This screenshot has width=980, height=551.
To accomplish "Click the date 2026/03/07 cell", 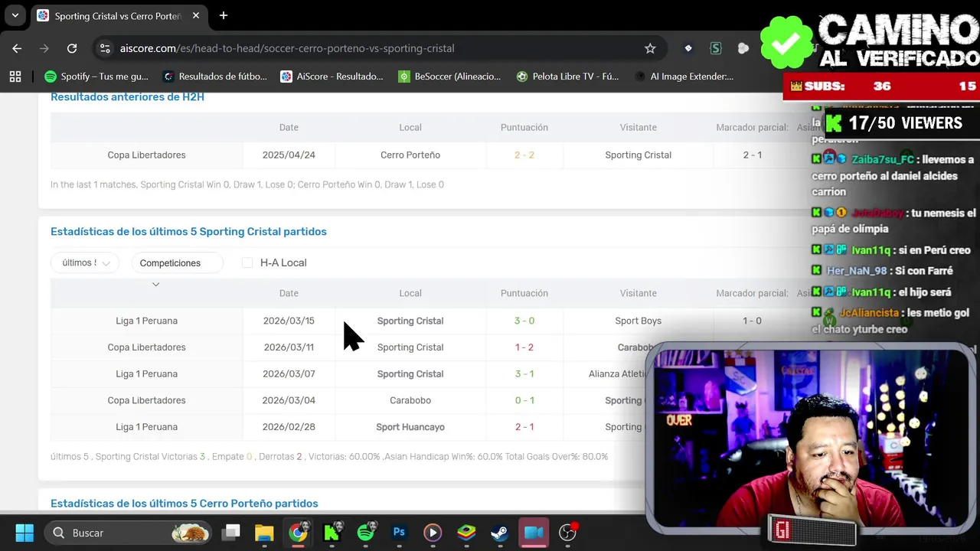I will coord(289,373).
